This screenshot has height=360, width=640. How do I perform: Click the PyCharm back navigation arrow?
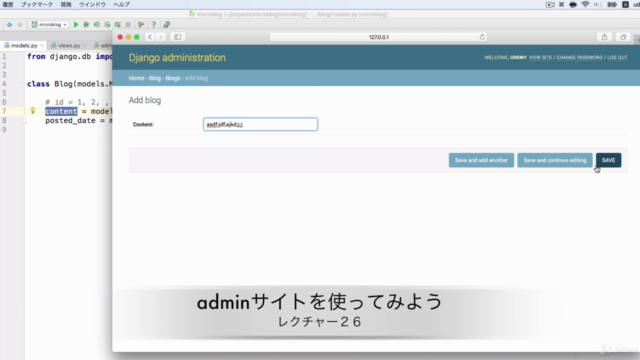pos(9,24)
